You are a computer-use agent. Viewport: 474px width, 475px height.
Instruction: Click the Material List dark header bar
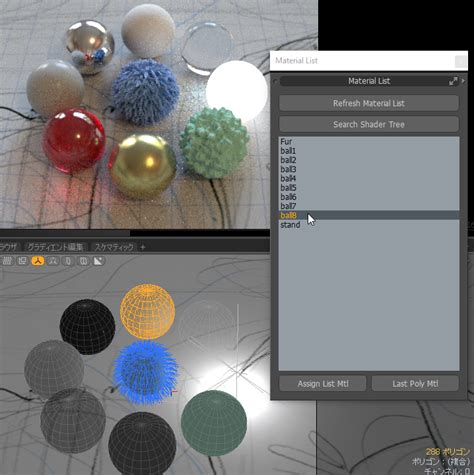point(369,81)
